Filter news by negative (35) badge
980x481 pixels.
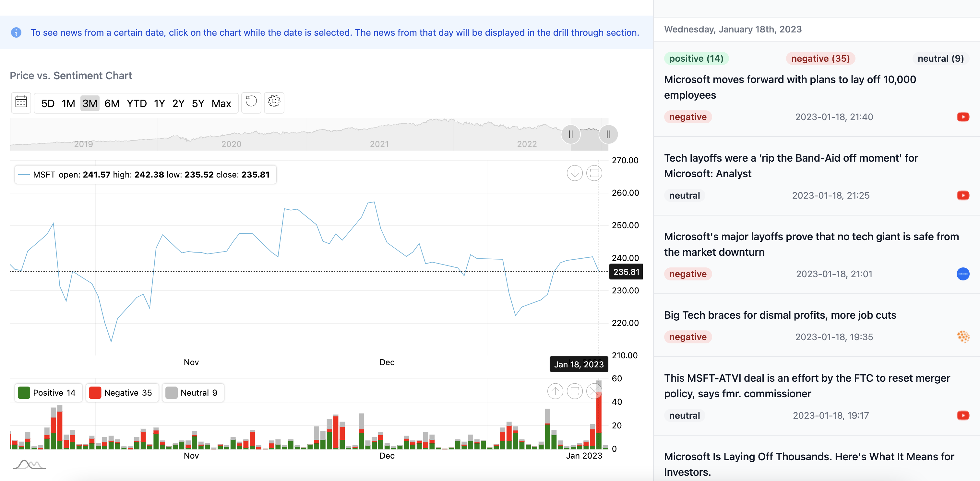coord(820,59)
